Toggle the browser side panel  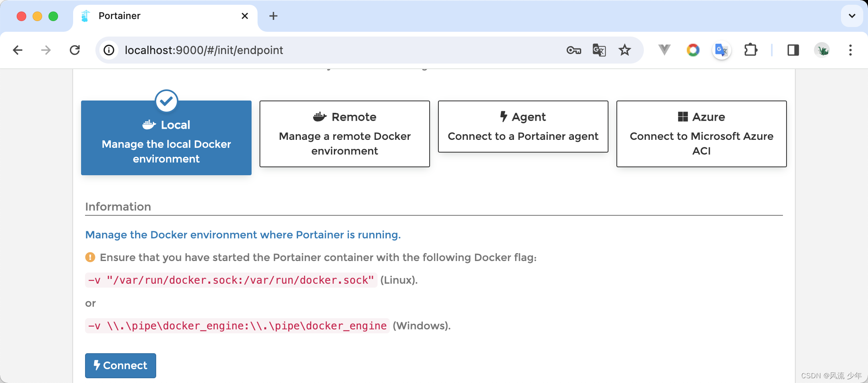point(793,50)
